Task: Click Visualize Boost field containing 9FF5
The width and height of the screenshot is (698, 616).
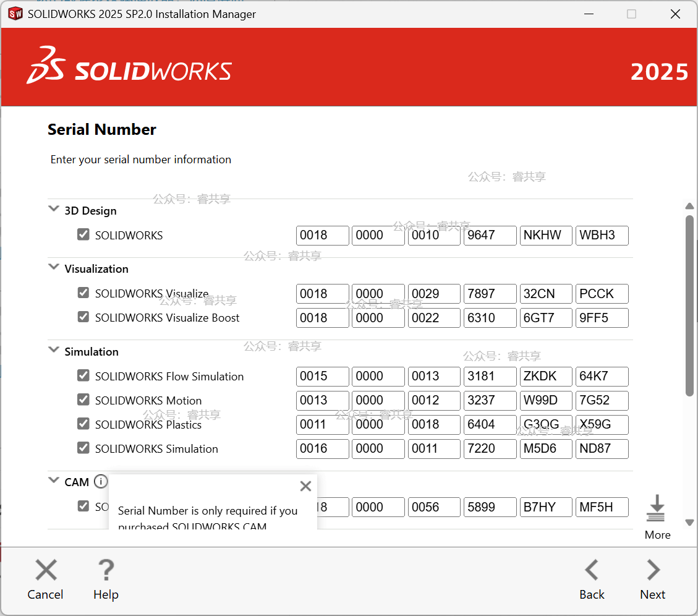Action: coord(602,318)
